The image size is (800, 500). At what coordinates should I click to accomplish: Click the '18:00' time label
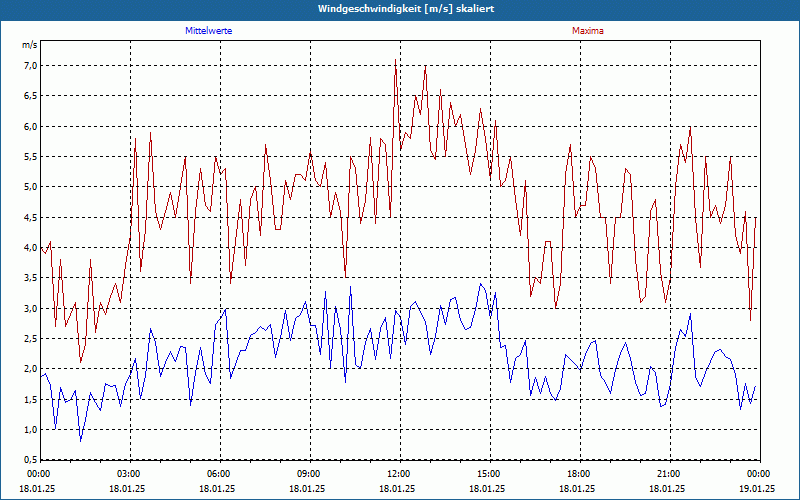[580, 474]
